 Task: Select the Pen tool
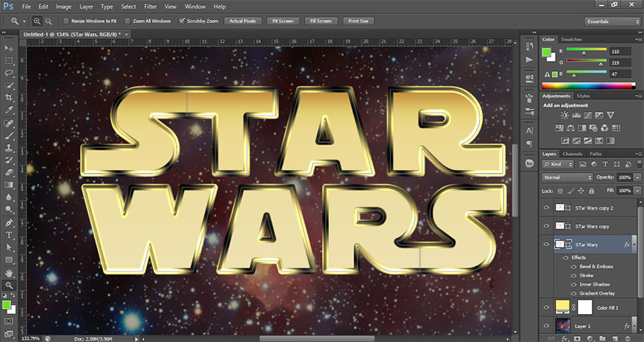click(x=9, y=223)
